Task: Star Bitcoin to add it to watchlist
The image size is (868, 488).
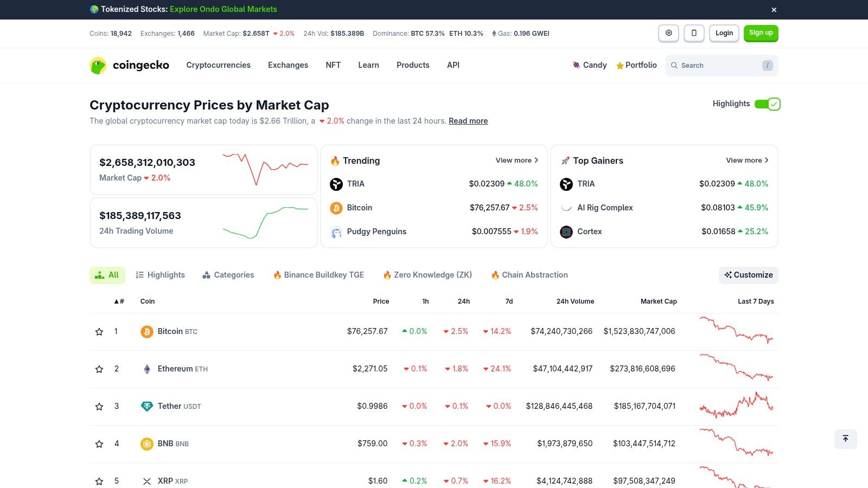Action: tap(99, 331)
